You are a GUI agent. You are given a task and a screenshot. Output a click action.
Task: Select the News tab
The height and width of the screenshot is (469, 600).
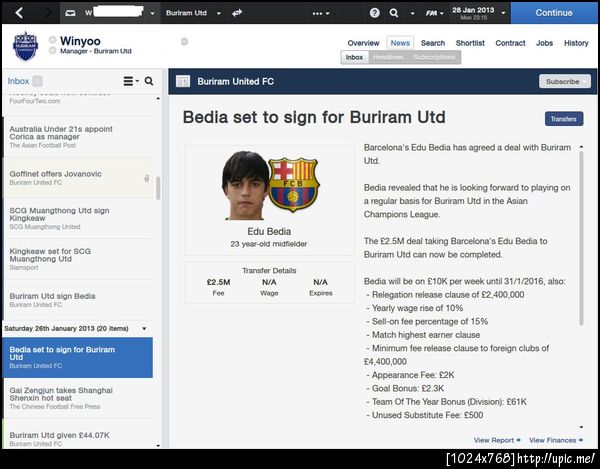(x=400, y=43)
